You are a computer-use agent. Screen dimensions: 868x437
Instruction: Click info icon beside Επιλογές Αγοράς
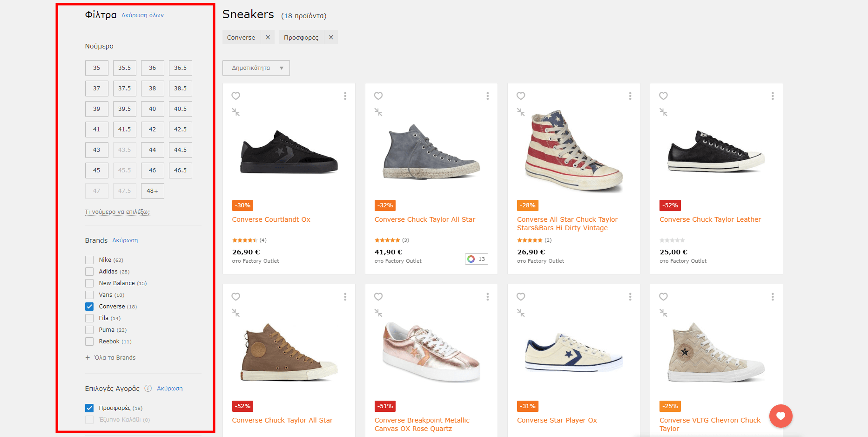tap(148, 389)
